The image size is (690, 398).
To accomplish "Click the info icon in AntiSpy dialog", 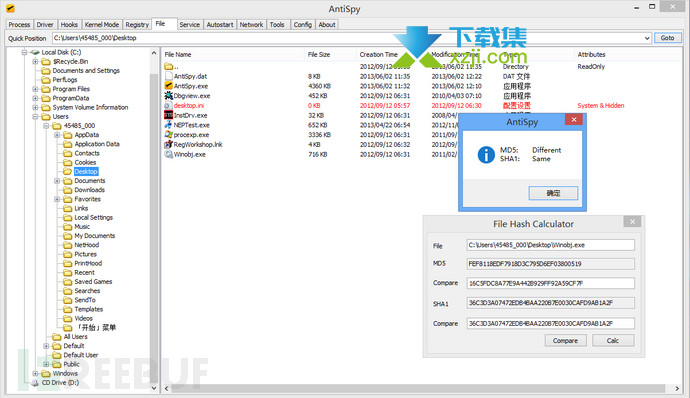I will point(486,155).
